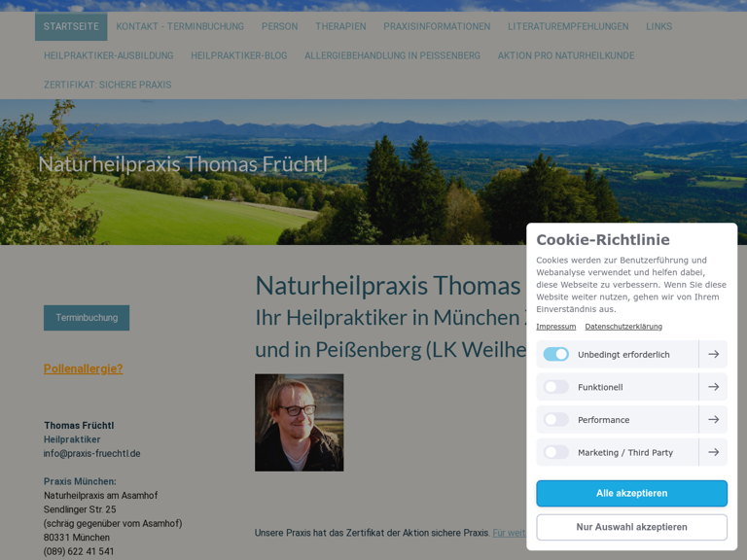The height and width of the screenshot is (560, 747).
Task: Open Marketing / Third Party details arrow
Action: pos(713,452)
